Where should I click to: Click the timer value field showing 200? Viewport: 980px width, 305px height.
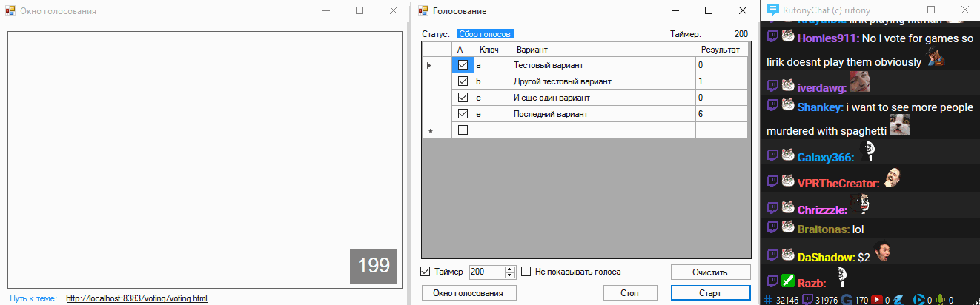coord(487,272)
